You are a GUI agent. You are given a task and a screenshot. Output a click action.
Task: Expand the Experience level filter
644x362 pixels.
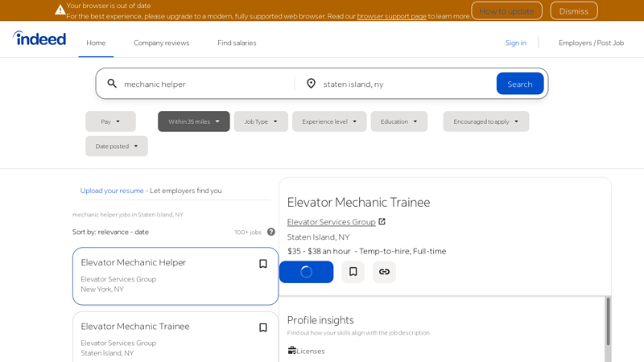[x=329, y=121]
